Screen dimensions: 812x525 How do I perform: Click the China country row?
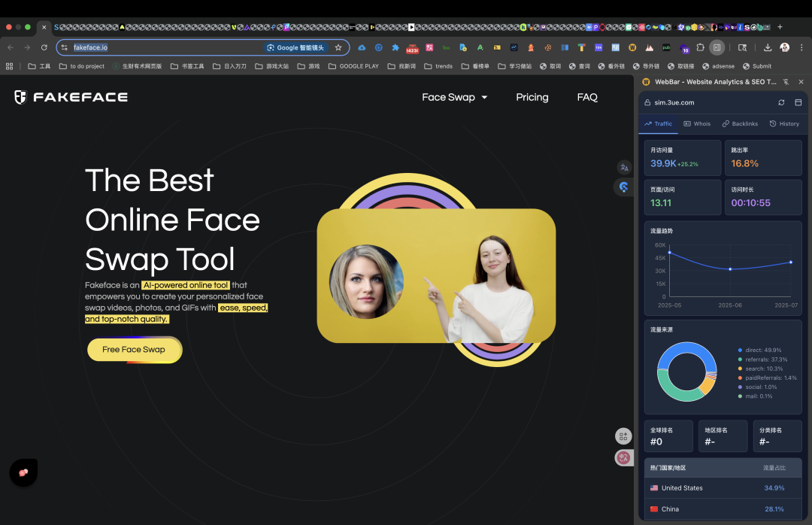tap(723, 509)
